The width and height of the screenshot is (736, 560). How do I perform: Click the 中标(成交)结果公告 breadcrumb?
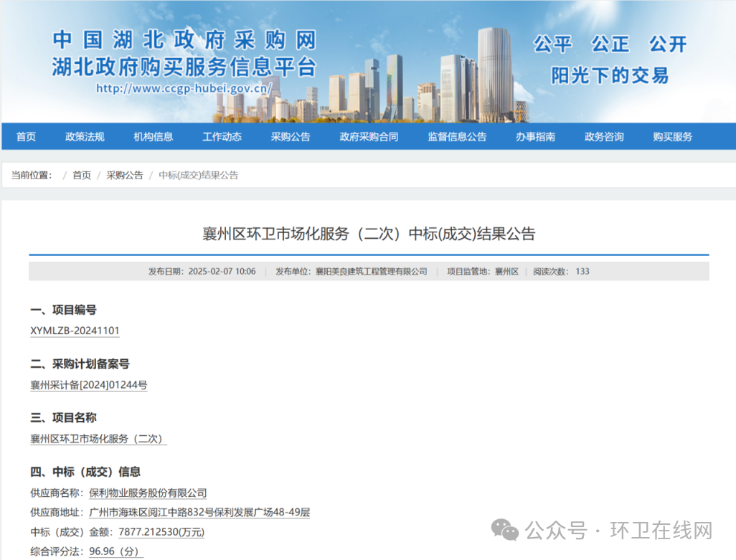198,175
